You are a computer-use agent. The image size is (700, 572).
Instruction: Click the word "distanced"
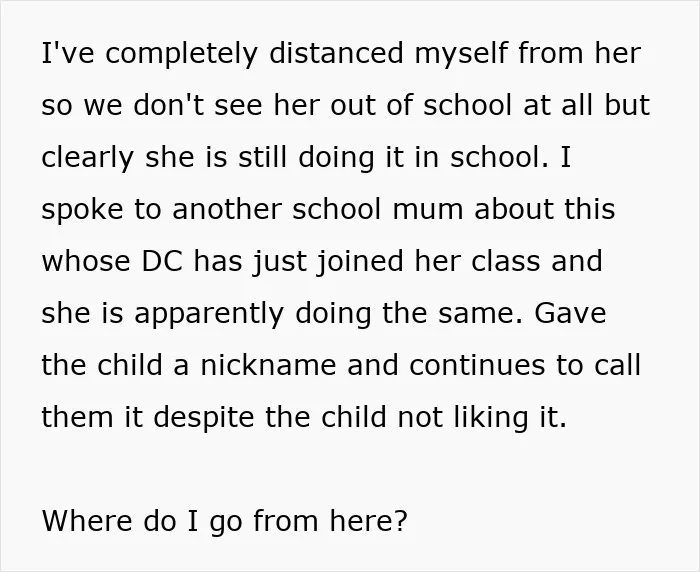point(336,53)
